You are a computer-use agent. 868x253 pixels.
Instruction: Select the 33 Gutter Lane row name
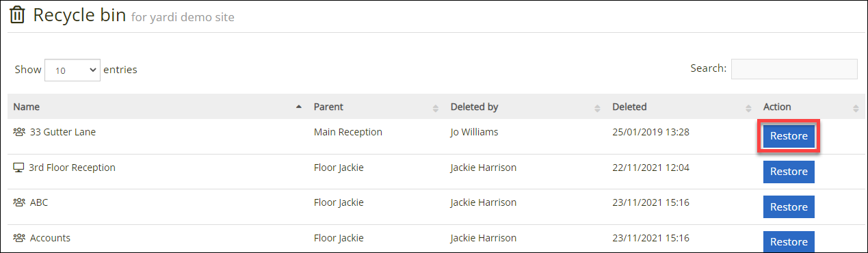(63, 132)
